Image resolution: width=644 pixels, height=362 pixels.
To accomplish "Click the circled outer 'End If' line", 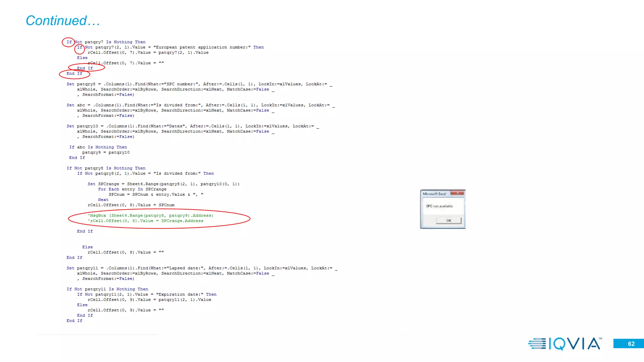I will pos(74,74).
